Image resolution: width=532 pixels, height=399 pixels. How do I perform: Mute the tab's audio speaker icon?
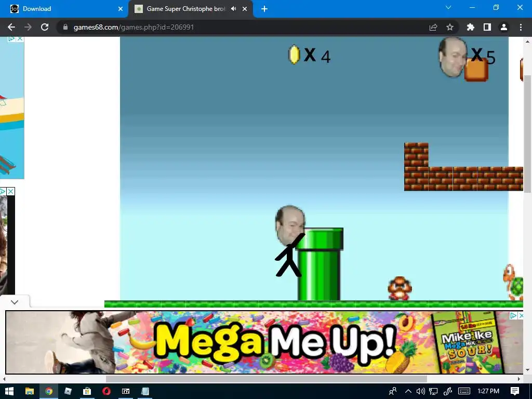(x=233, y=9)
